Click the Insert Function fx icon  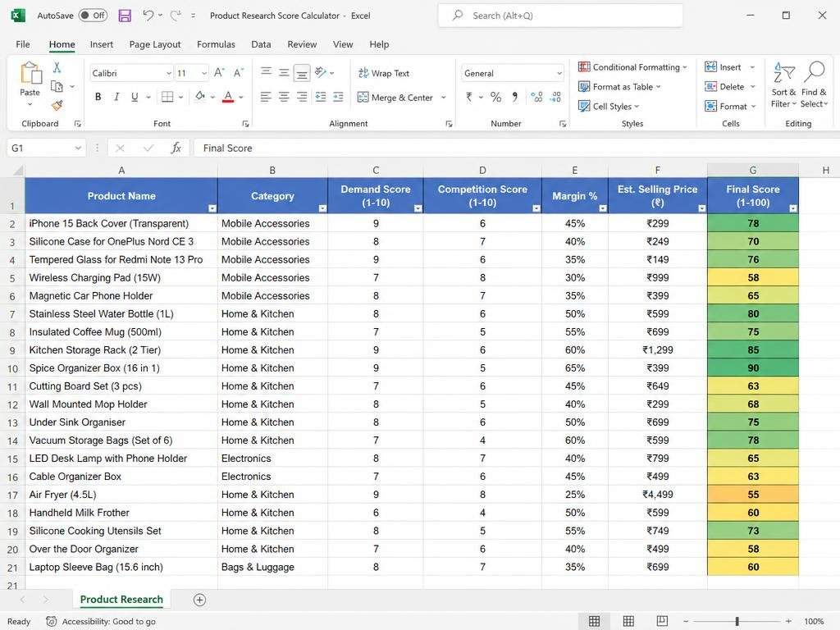click(176, 148)
